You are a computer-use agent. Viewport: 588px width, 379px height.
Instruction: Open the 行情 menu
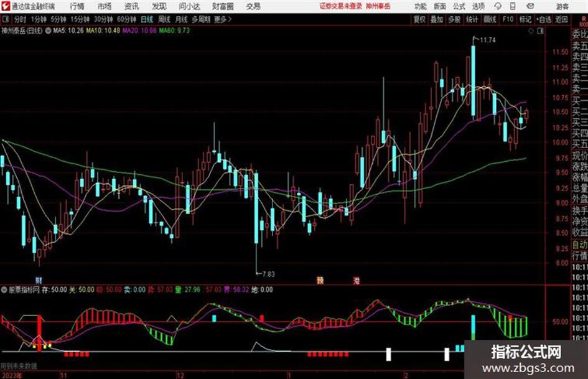(x=77, y=6)
